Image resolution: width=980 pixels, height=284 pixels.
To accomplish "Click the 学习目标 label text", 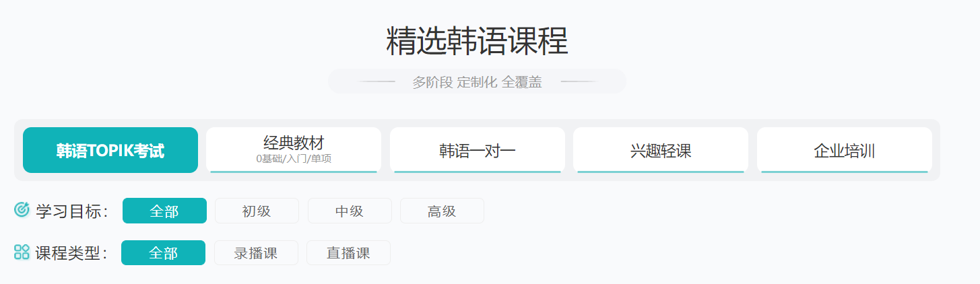I will (x=72, y=211).
